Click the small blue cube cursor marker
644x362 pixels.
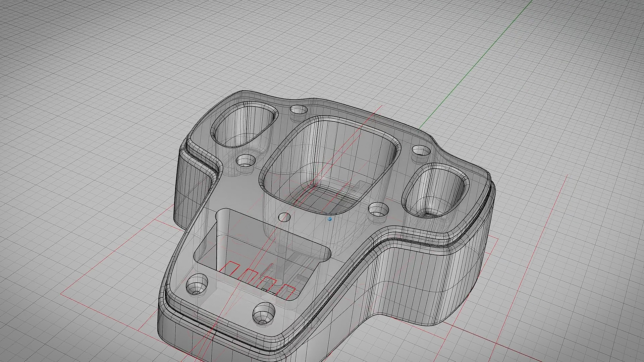(x=330, y=219)
